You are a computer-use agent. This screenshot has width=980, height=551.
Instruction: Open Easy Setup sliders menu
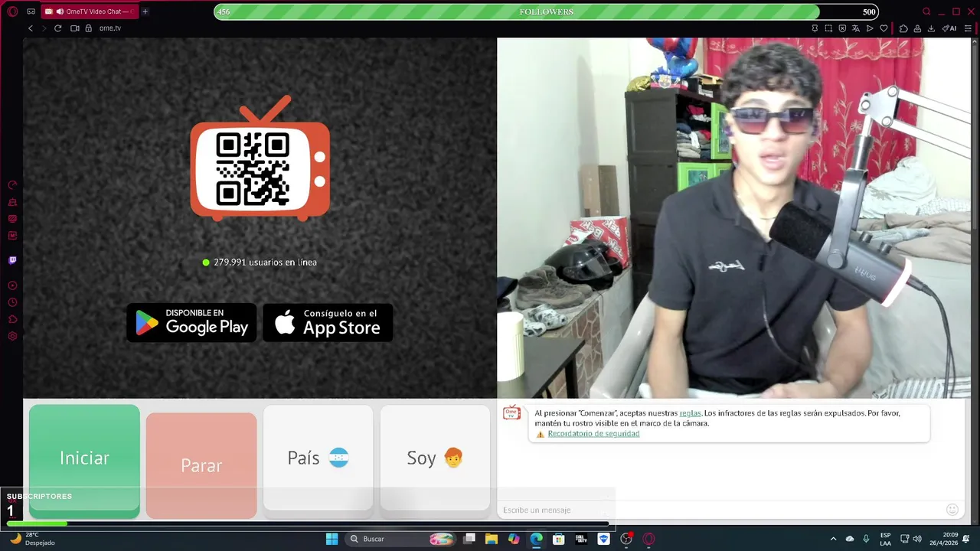coord(968,28)
